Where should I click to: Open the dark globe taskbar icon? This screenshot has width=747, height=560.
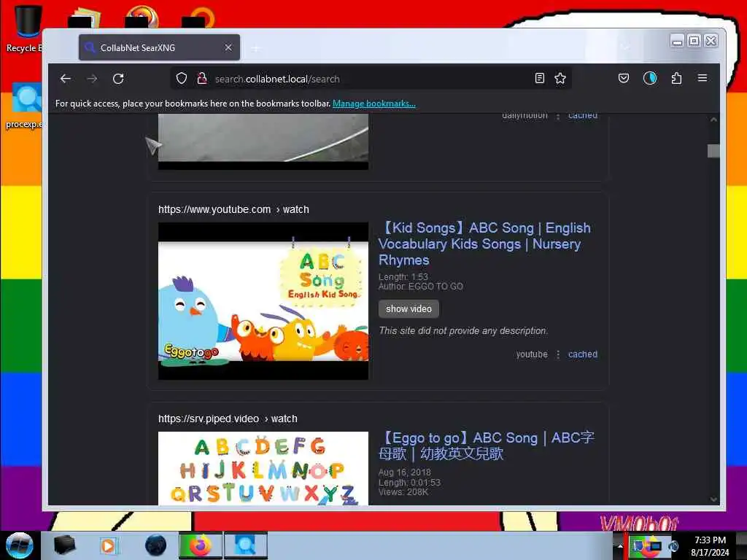tap(155, 545)
